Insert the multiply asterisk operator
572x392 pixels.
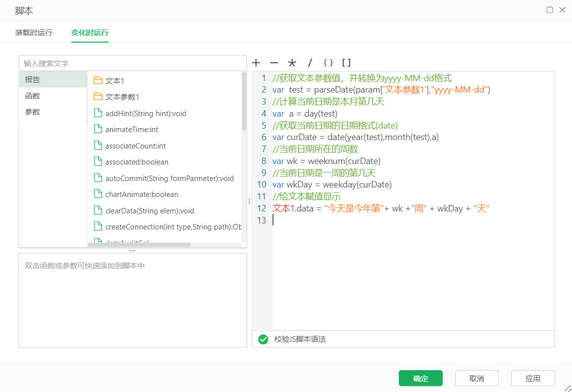(291, 63)
